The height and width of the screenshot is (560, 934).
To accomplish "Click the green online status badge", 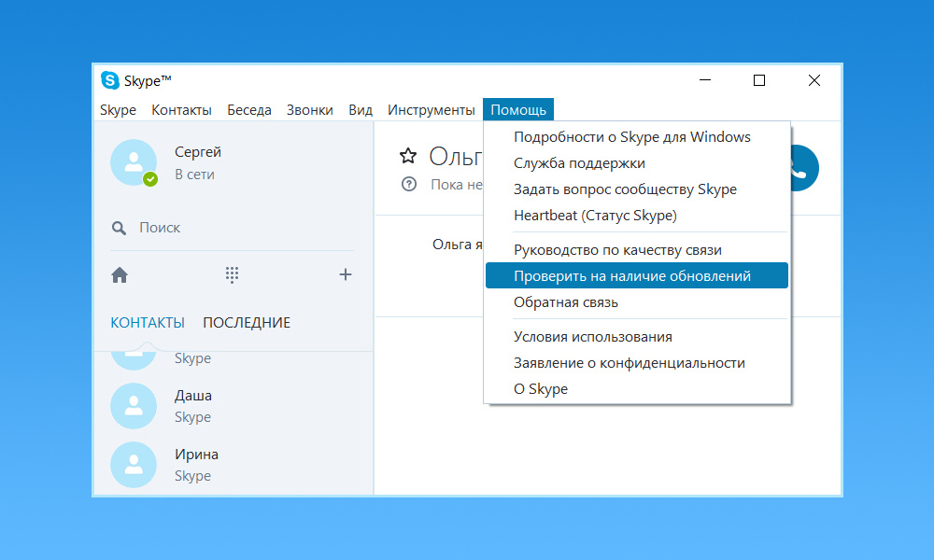I will (150, 178).
